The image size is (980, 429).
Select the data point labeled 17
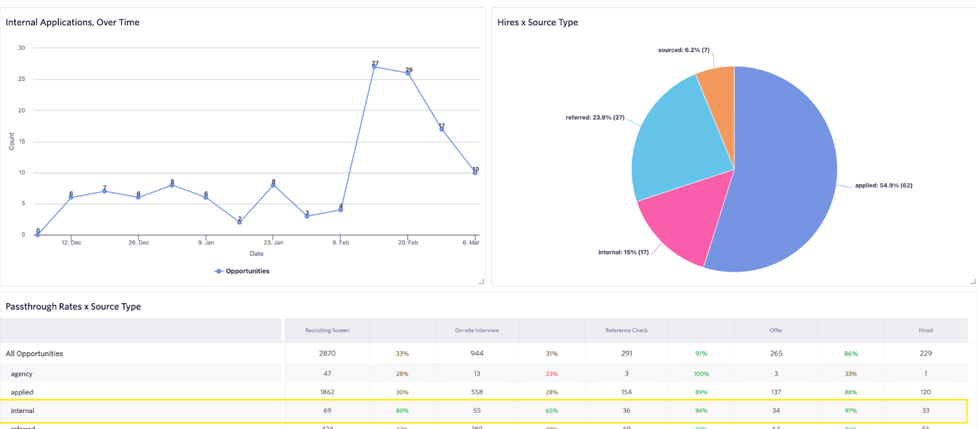coord(442,129)
